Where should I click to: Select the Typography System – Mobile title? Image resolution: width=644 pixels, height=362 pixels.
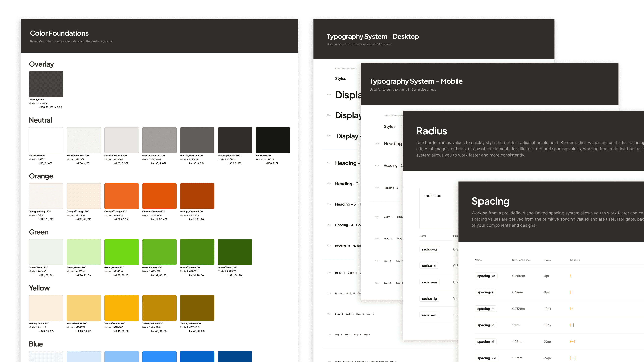tap(416, 81)
